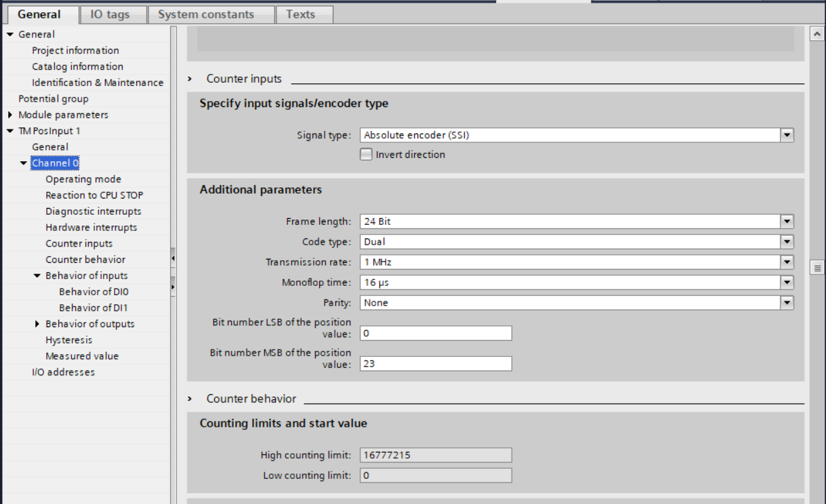Click the vertical scrollbar up arrow
This screenshot has height=504, width=826.
(x=817, y=33)
